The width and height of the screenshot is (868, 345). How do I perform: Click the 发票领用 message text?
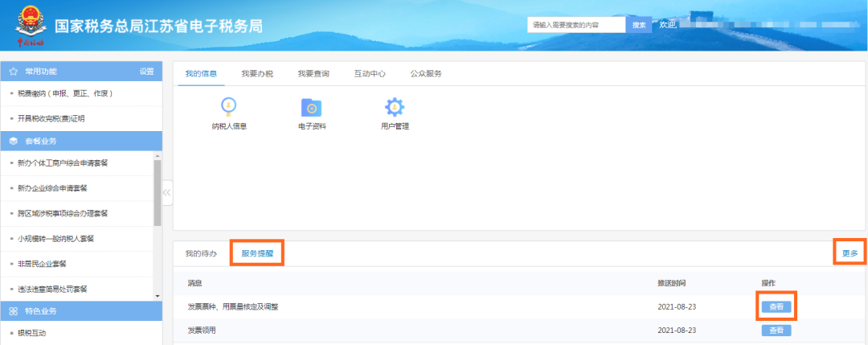coord(202,331)
